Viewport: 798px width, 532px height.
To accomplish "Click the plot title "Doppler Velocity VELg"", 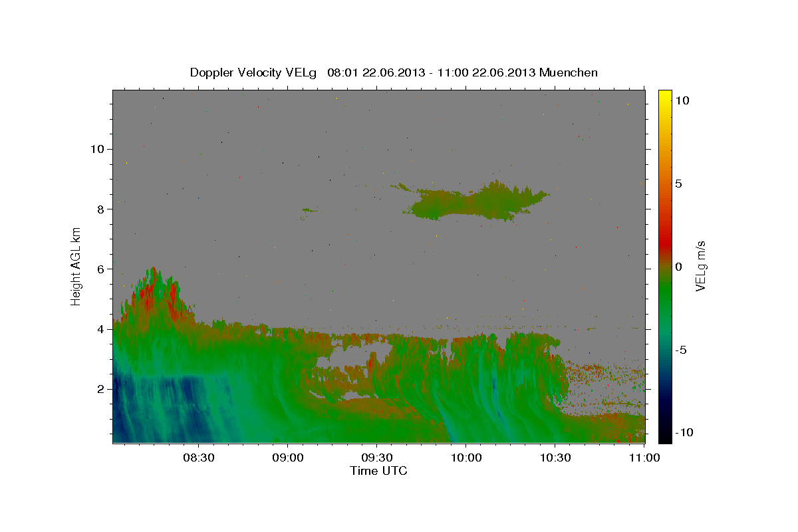I will pos(254,72).
